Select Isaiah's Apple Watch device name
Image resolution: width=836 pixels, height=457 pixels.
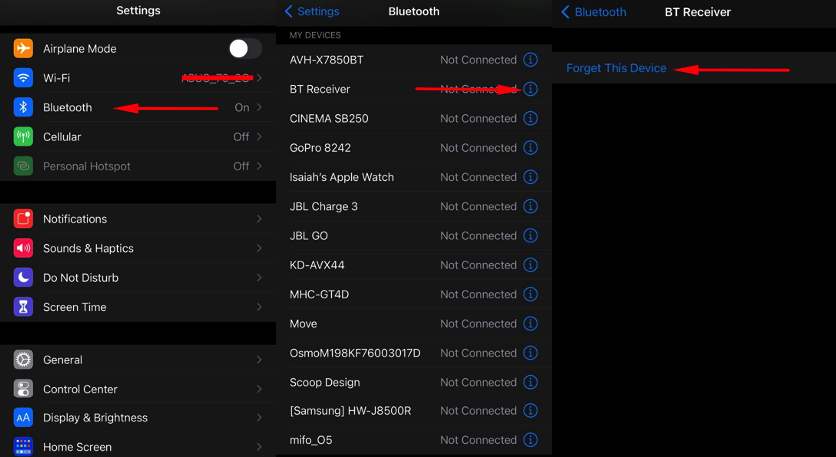342,177
